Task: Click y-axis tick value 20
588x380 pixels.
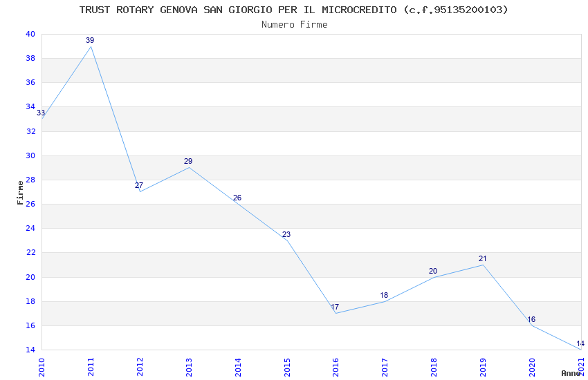Action: [30, 277]
